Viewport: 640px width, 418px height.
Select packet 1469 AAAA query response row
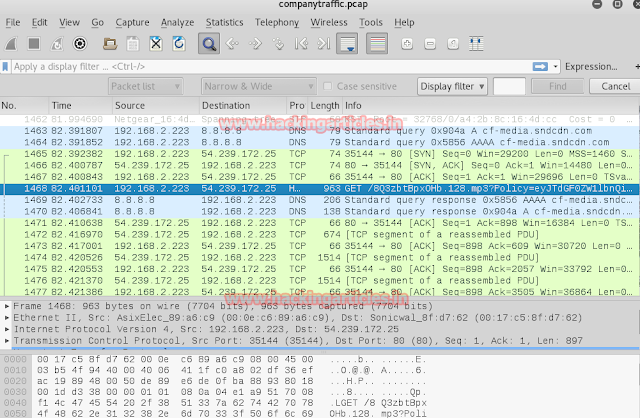coord(320,200)
